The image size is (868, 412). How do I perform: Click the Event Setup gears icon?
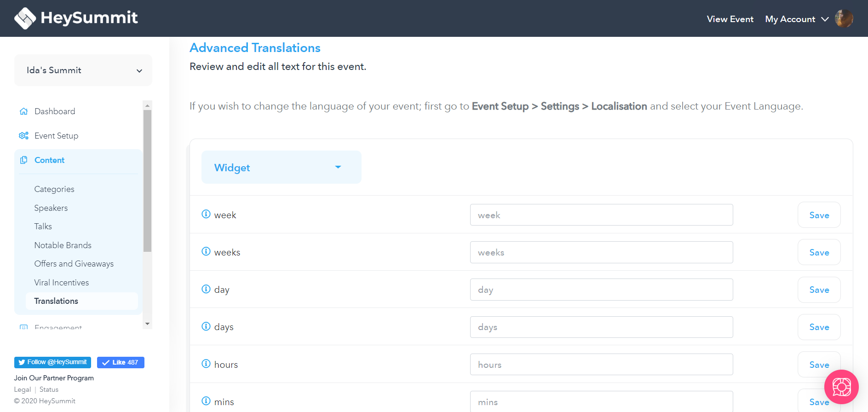tap(24, 136)
